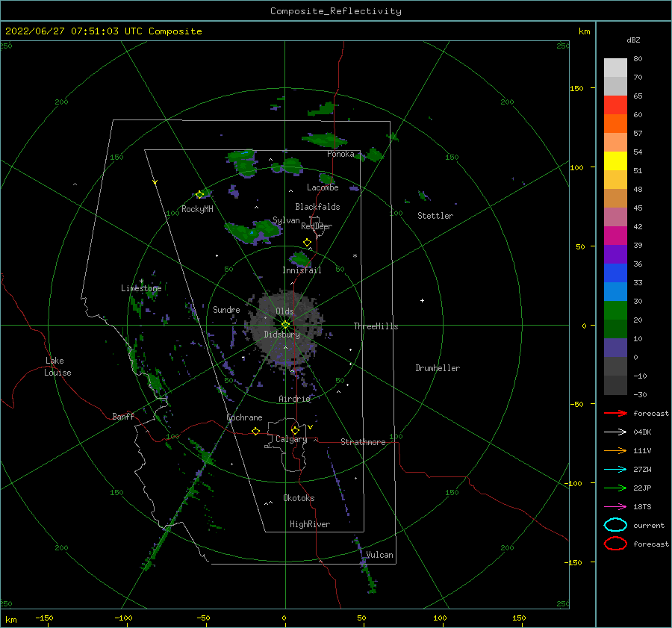Click the Vulcan city label
Viewport: 672px width, 628px height.
[379, 555]
